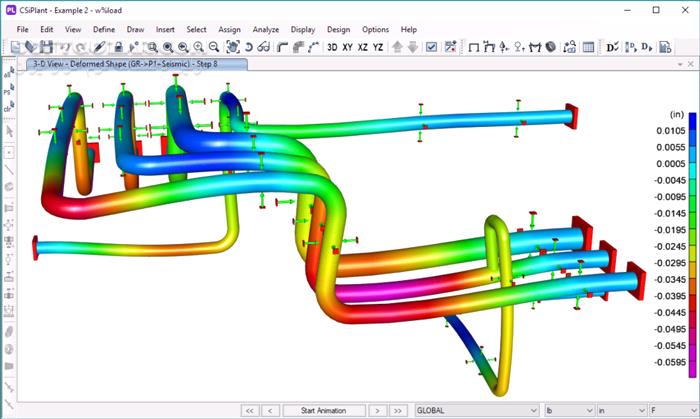The image size is (700, 419).
Task: Open the Analyze menu
Action: 266,29
